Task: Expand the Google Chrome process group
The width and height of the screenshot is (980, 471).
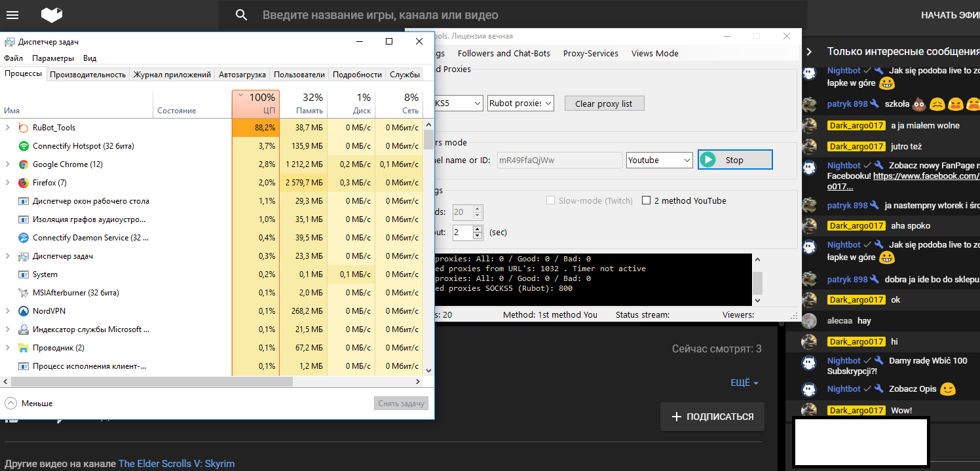Action: point(8,164)
